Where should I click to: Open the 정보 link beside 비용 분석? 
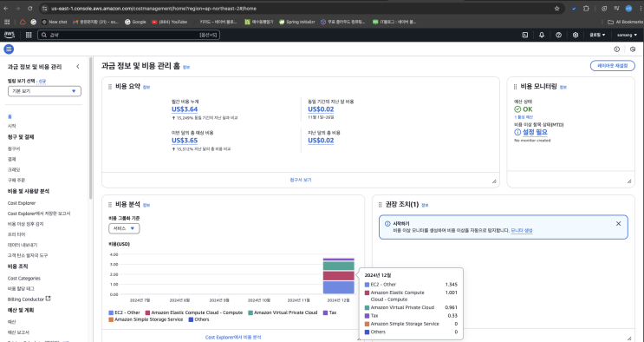point(146,205)
